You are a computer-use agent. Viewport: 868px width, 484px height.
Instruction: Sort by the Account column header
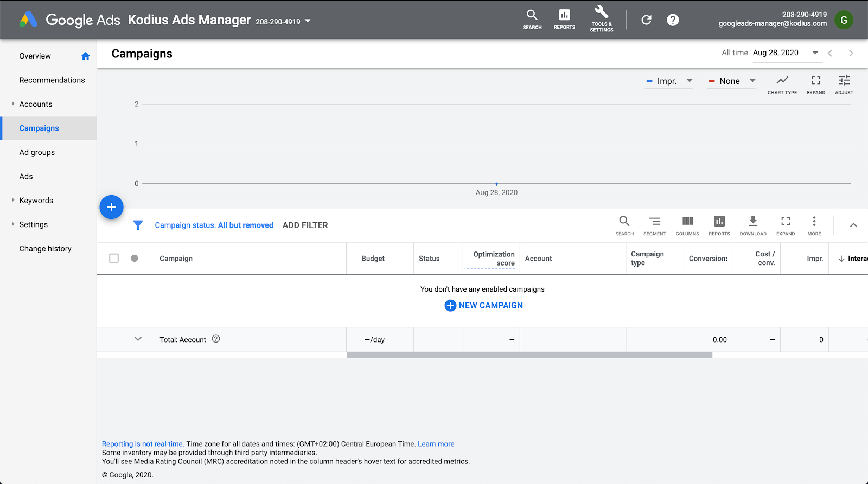click(538, 259)
